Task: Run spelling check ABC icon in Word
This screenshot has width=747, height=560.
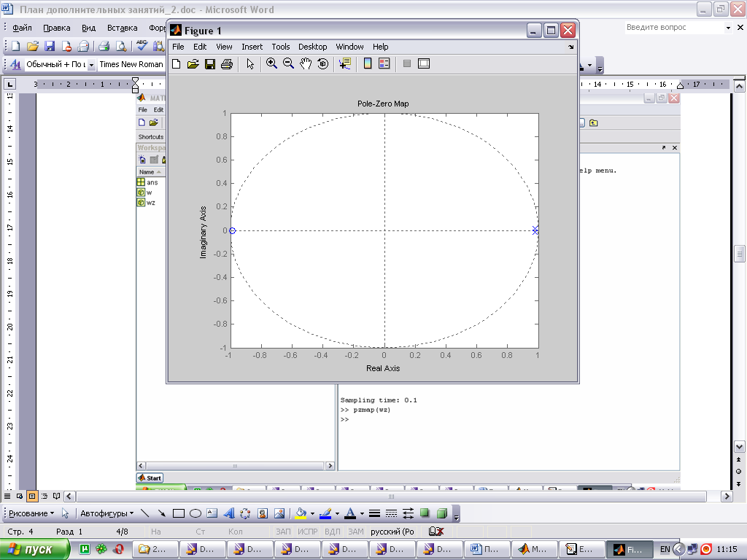Action: click(142, 45)
